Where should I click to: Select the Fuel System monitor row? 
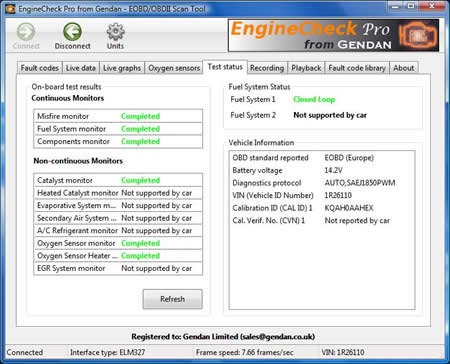tap(118, 129)
